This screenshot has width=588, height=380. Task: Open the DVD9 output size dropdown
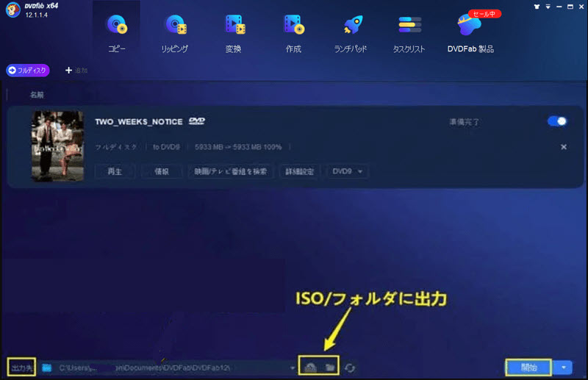349,171
